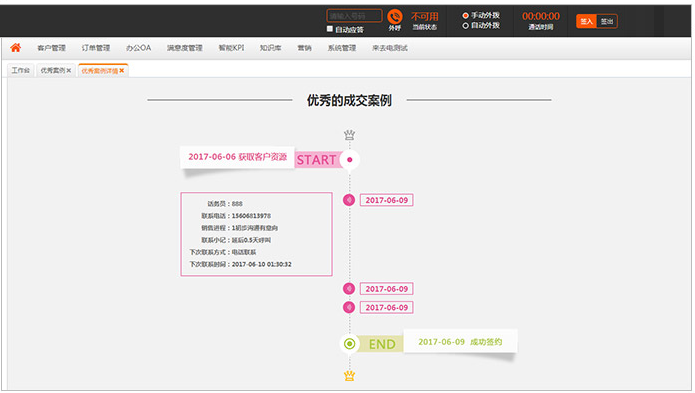Viewport: 695px width, 393px height.
Task: Click the gold crown icon below END
Action: pyautogui.click(x=349, y=376)
